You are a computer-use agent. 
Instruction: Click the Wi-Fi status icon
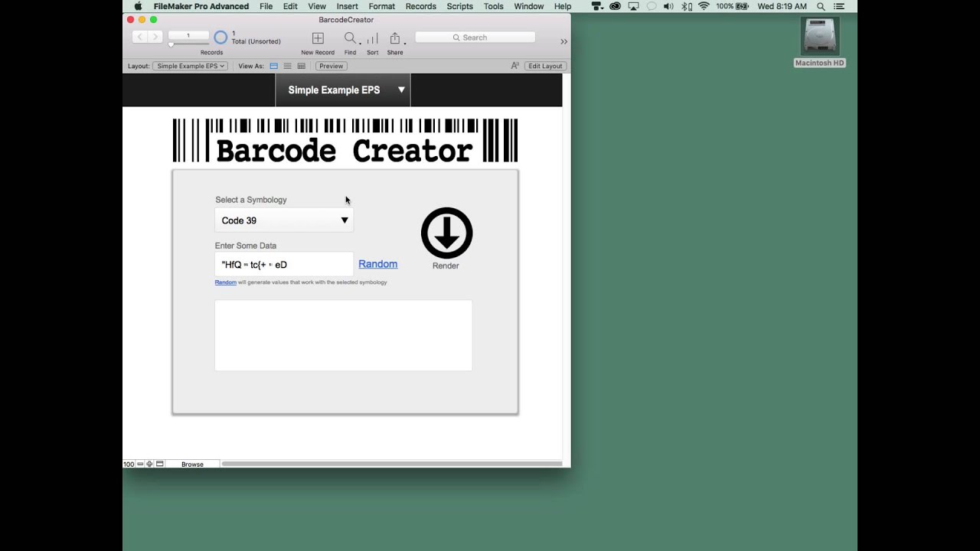pyautogui.click(x=704, y=6)
